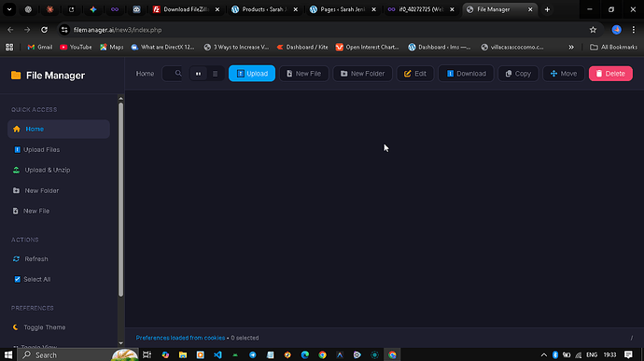Open File Explorer from taskbar
The height and width of the screenshot is (361, 644).
coord(183,354)
